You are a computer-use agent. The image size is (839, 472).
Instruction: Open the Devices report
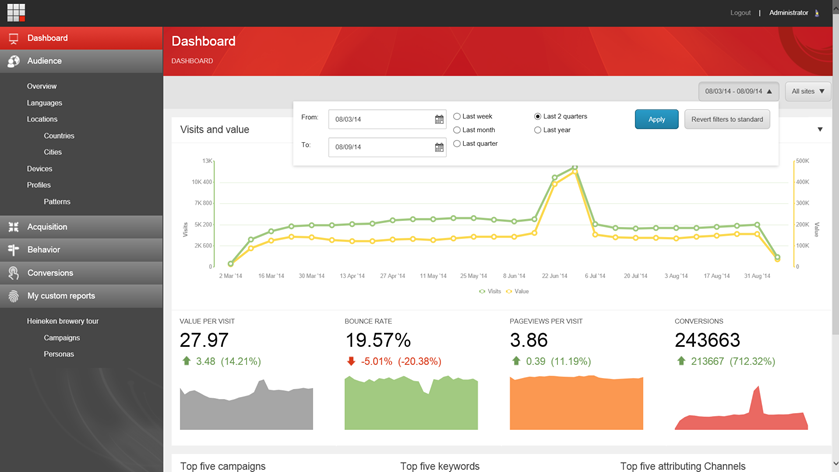40,169
